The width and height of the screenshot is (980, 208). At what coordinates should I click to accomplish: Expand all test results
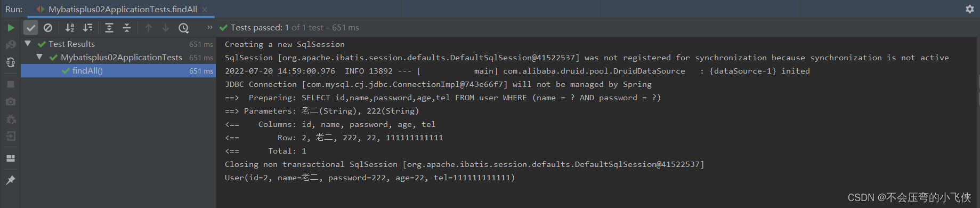[109, 28]
